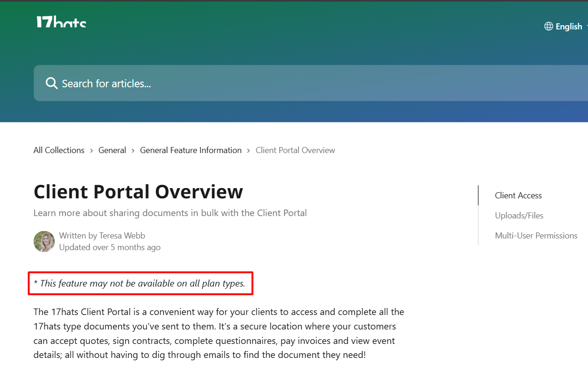Click the 17hats logo

(x=61, y=21)
